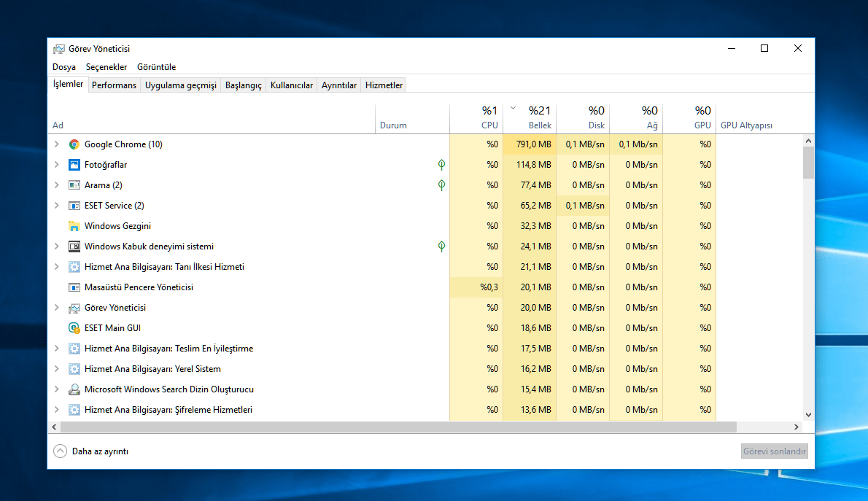Click the green leaf status icon for Arama
The width and height of the screenshot is (868, 501).
441,185
